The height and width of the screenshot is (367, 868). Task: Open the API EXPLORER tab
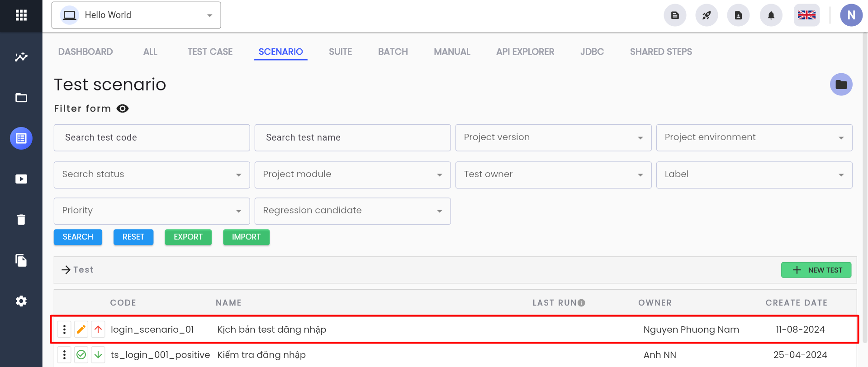(x=525, y=52)
